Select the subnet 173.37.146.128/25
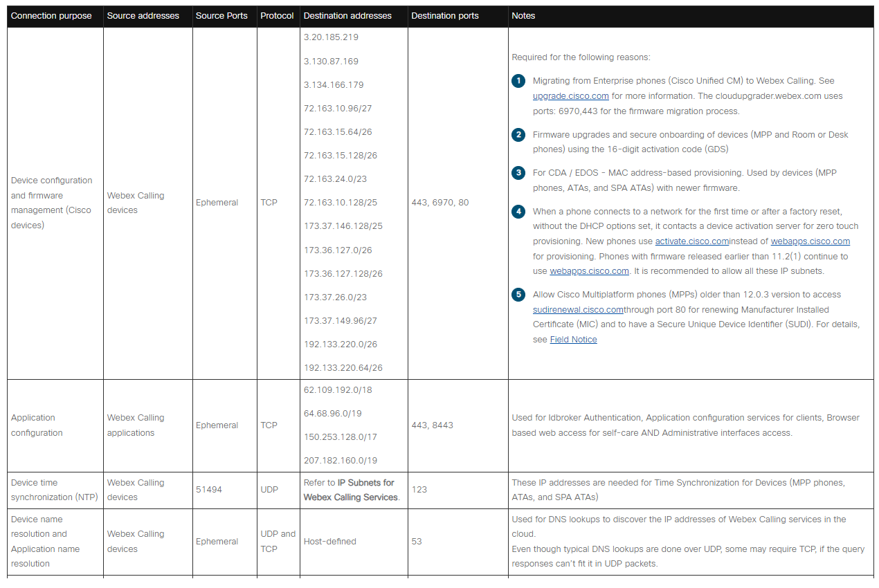 343,226
